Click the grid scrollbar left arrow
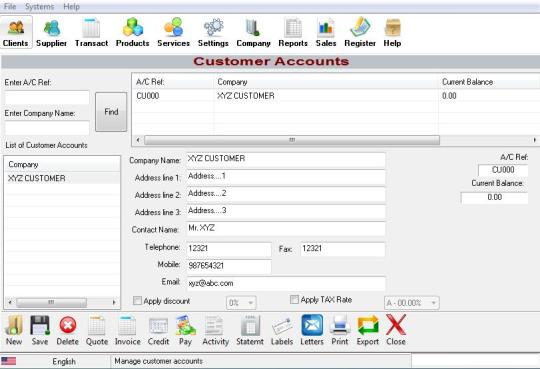This screenshot has height=369, width=540. pos(138,140)
